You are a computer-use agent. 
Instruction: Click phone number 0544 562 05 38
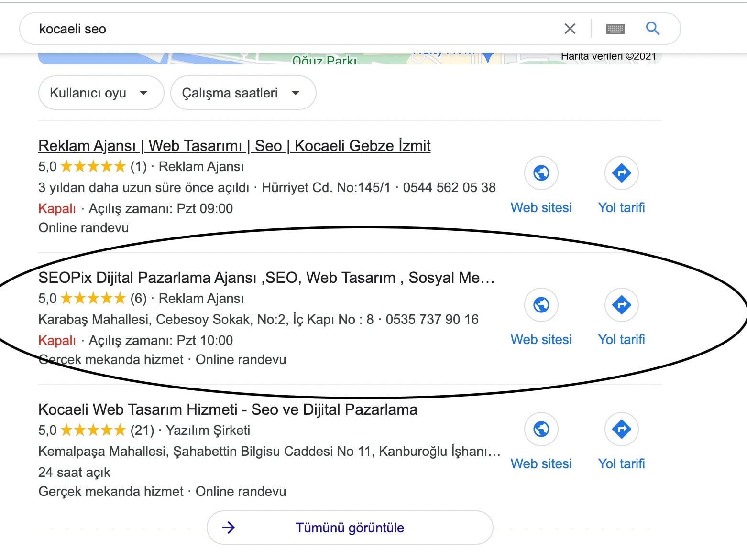pyautogui.click(x=449, y=188)
